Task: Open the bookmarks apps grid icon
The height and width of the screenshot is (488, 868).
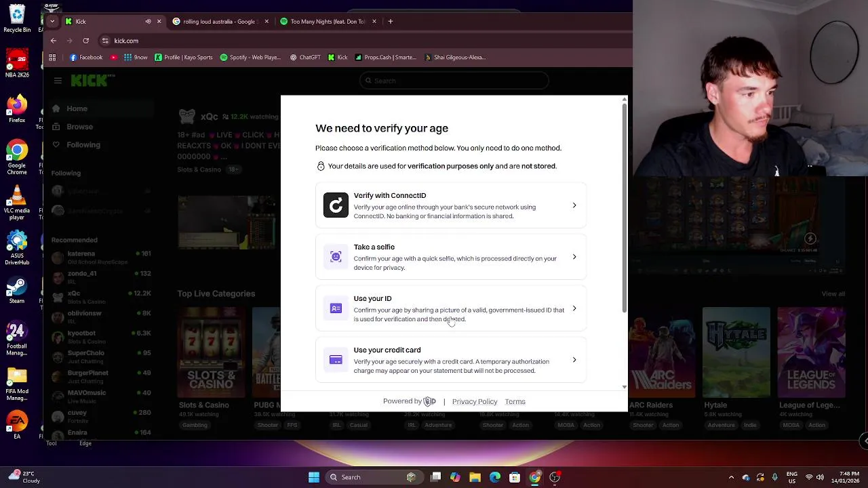Action: (53, 58)
